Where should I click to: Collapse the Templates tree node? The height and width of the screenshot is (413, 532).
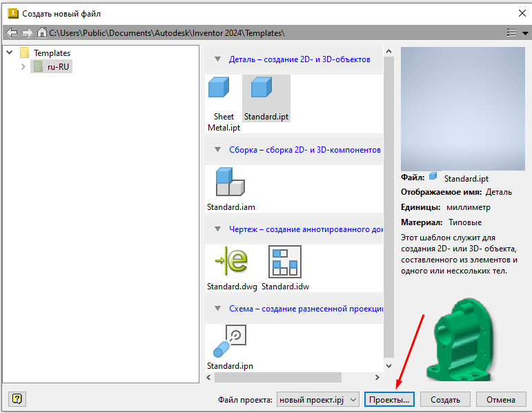10,52
